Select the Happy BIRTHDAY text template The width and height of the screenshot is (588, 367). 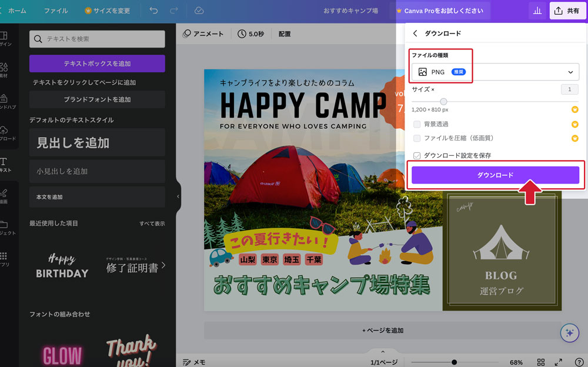pyautogui.click(x=62, y=266)
